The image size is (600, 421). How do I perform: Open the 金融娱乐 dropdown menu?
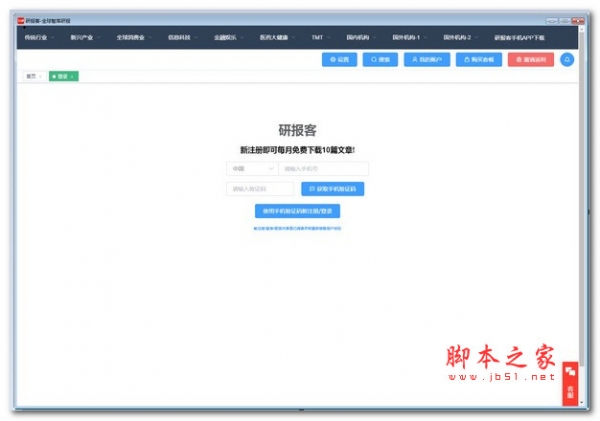click(228, 38)
